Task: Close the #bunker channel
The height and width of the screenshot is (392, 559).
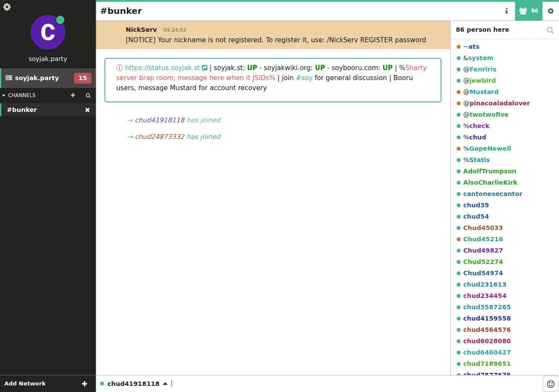Action: coord(88,110)
